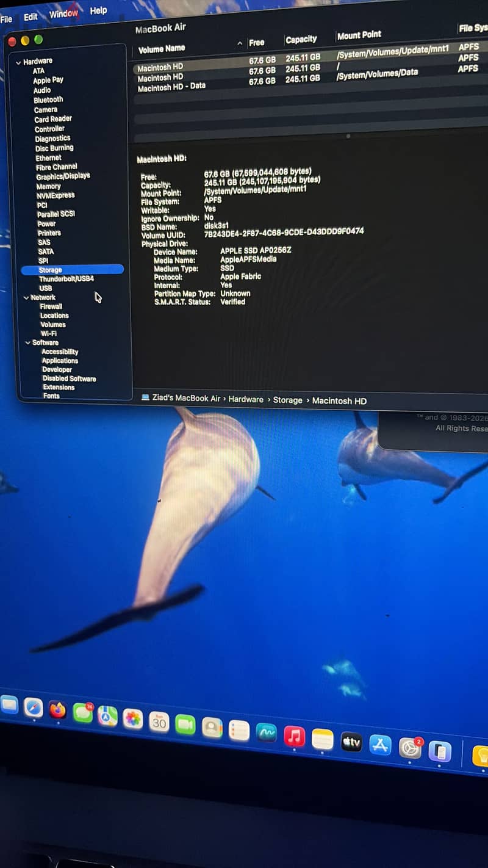This screenshot has width=488, height=868.
Task: Collapse the Network section in the sidebar
Action: tap(26, 298)
